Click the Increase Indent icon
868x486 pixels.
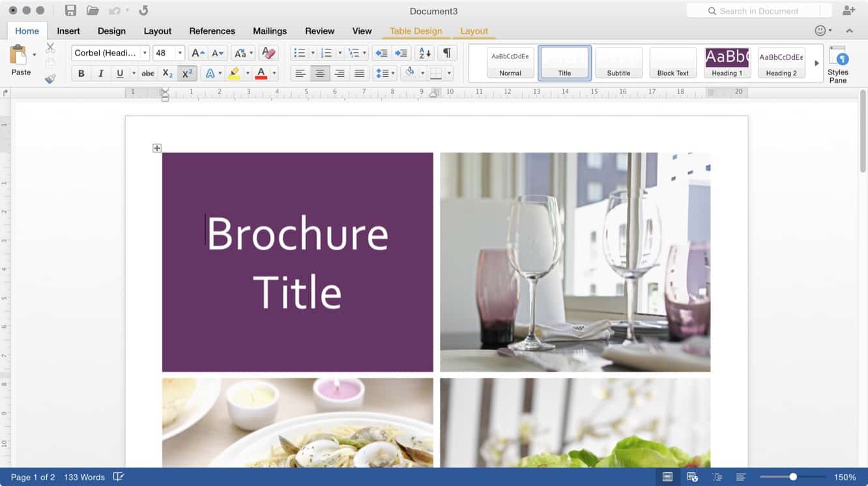(x=401, y=53)
